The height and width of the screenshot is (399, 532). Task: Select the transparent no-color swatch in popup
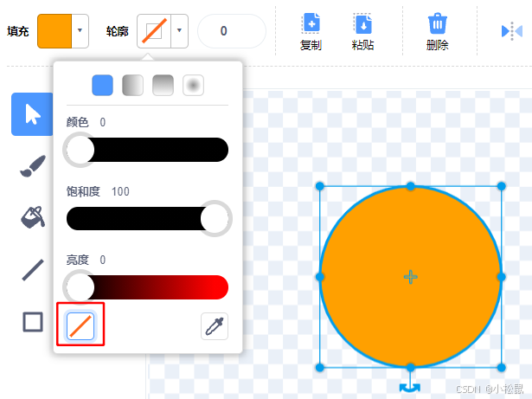[x=80, y=326]
